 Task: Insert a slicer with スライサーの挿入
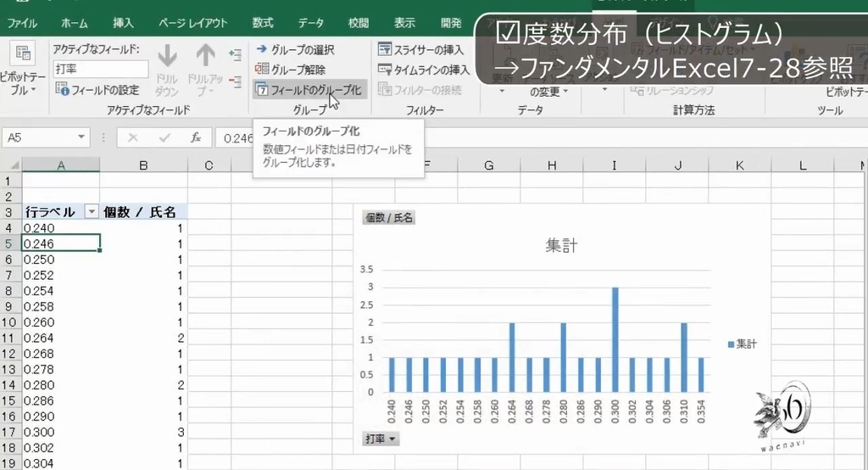pos(420,49)
